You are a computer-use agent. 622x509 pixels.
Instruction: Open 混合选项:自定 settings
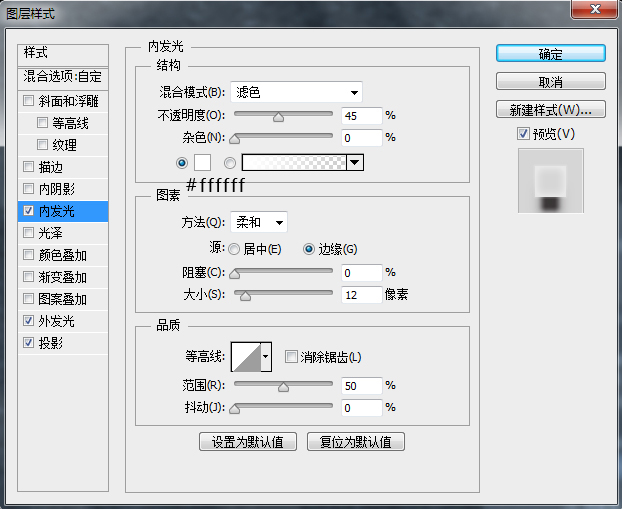click(63, 77)
